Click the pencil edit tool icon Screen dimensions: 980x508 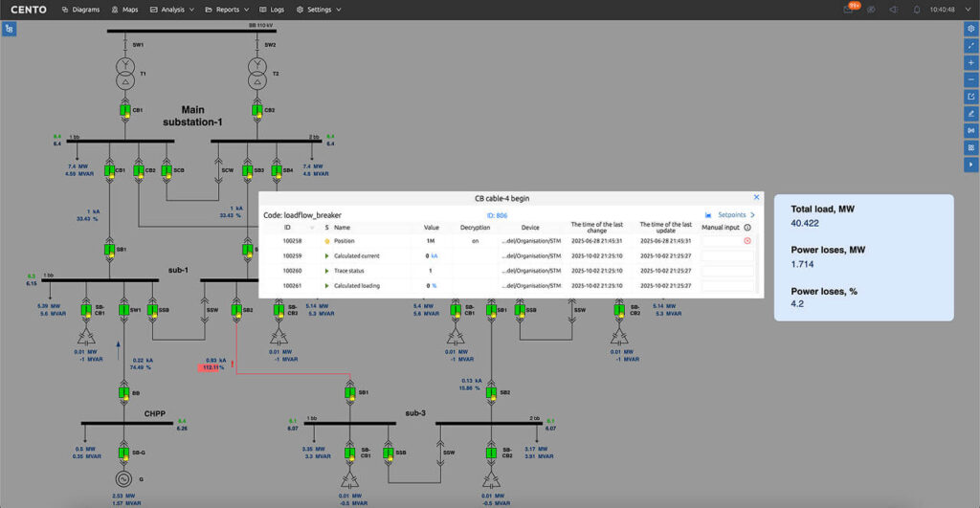click(x=971, y=114)
